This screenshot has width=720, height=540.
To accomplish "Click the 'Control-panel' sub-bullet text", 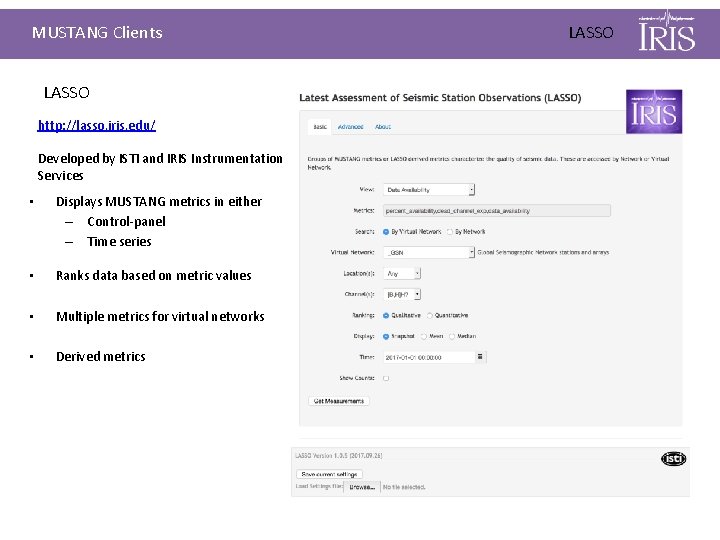I will (126, 222).
